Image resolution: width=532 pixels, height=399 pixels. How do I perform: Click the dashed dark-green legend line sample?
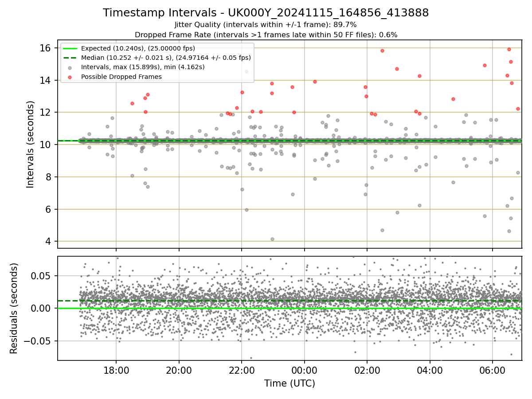pos(70,58)
